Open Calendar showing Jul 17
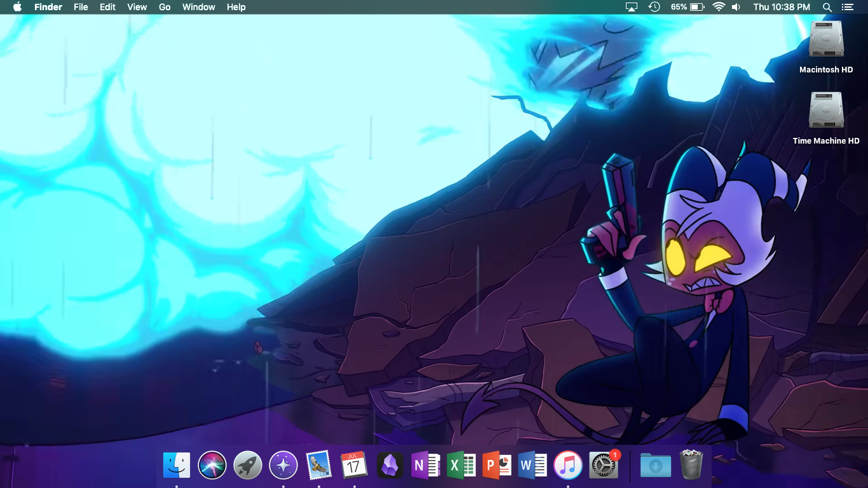The height and width of the screenshot is (488, 868). (354, 466)
